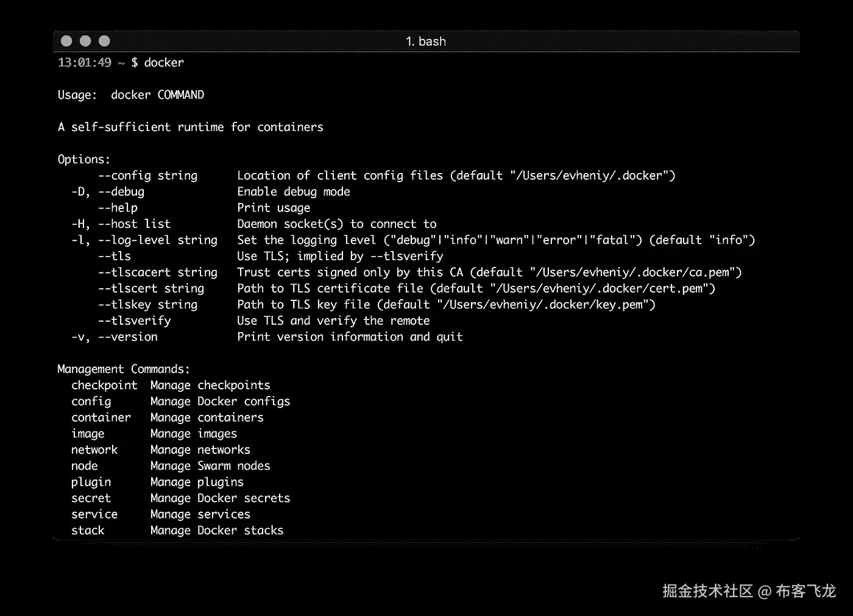853x616 pixels.
Task: Click the leftmost window close dot
Action: [66, 41]
